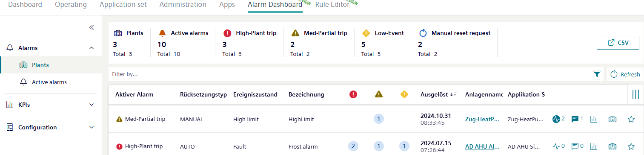This screenshot has height=155, width=644.
Task: Open plant building icon on High-Plant trip row
Action: click(x=613, y=146)
